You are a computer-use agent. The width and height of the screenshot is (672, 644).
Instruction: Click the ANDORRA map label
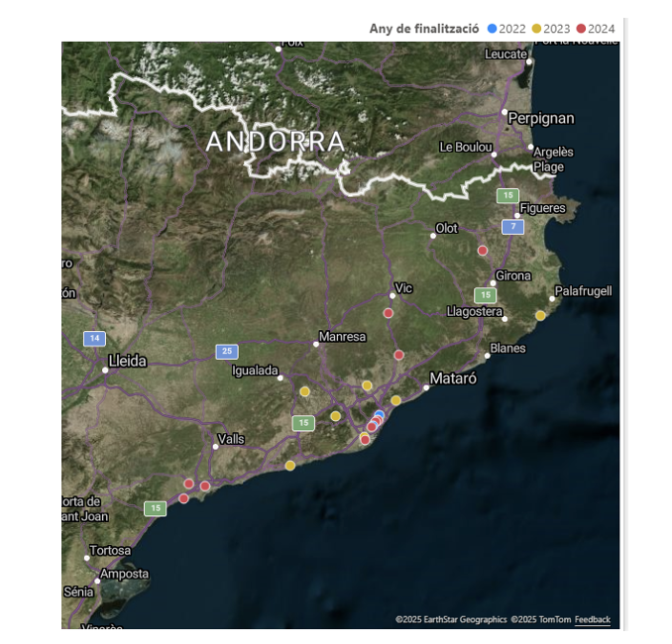[275, 143]
